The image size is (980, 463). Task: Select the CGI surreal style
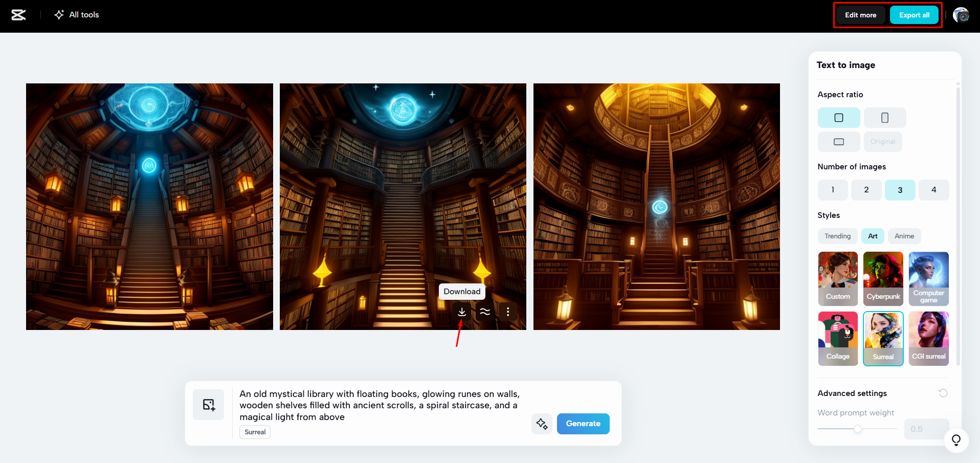tap(928, 338)
